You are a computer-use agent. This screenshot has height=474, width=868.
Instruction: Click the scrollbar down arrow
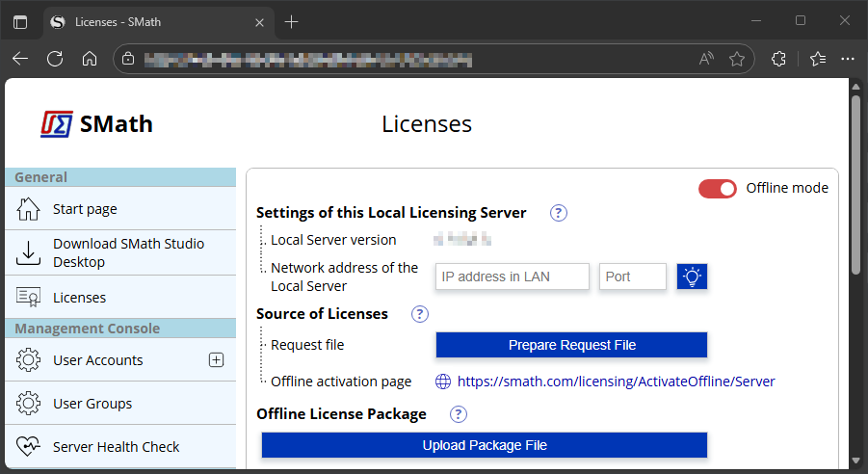855,461
